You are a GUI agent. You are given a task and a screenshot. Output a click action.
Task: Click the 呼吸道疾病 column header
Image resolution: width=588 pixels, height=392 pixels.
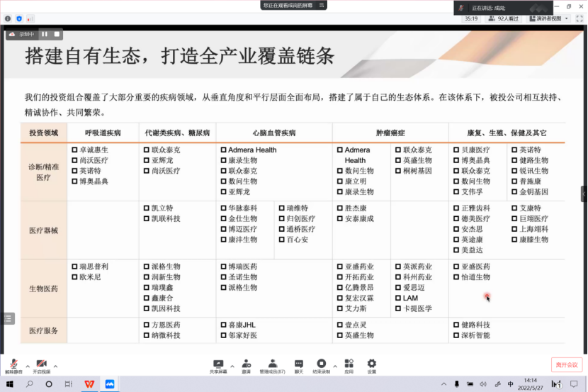tap(103, 133)
